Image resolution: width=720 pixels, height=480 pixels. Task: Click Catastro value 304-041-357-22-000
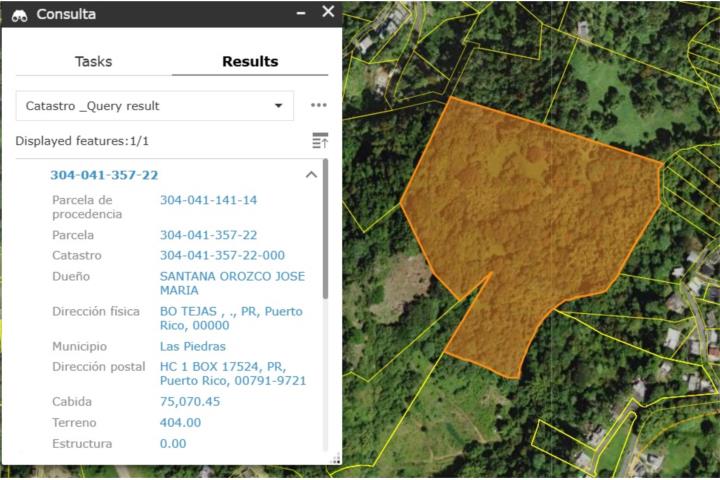(x=222, y=255)
